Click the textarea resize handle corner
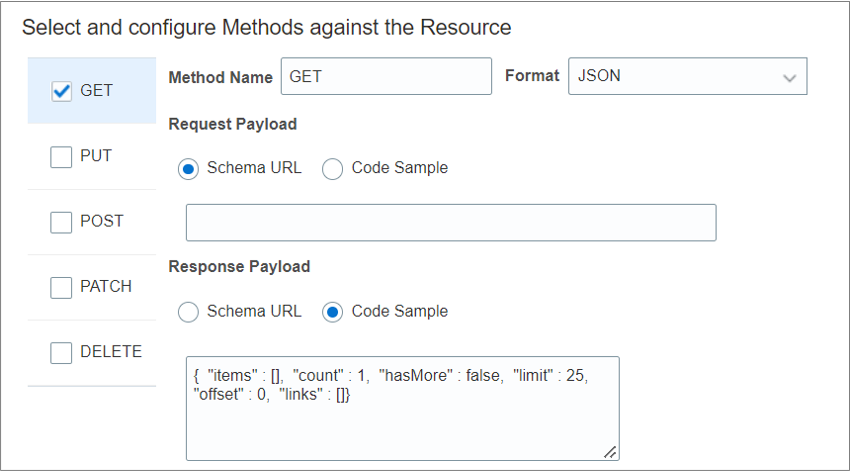The image size is (850, 471). [x=610, y=452]
